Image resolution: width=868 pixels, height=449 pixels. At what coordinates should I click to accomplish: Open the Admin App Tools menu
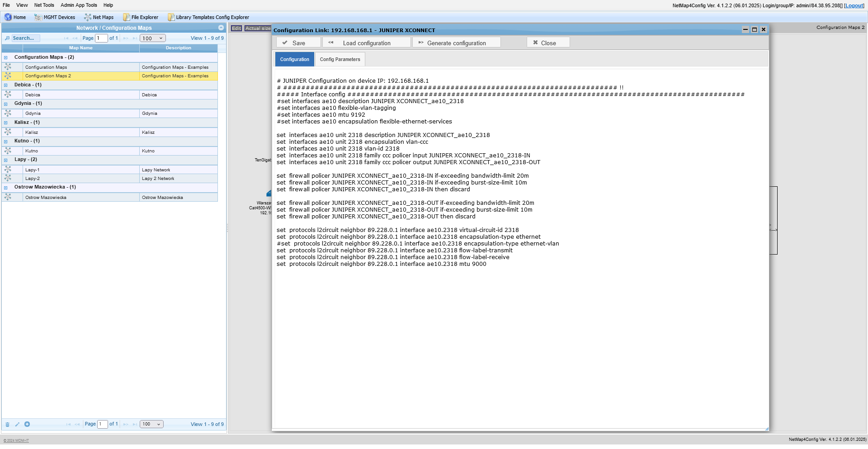(x=79, y=5)
